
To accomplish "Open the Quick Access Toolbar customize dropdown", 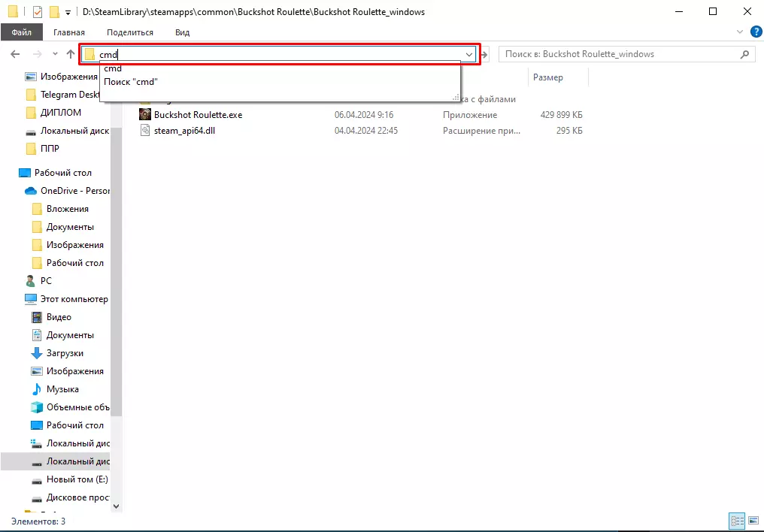I will [68, 12].
